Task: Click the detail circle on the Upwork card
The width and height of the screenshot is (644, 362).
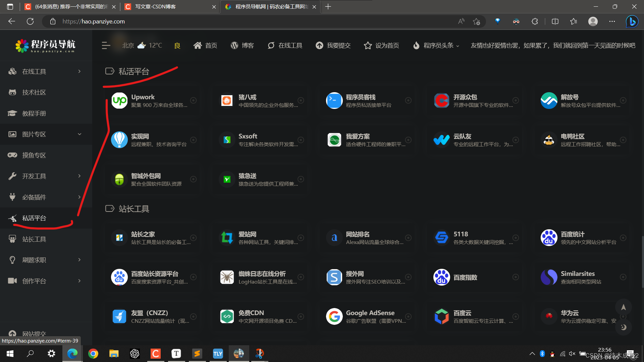Action: 194,100
